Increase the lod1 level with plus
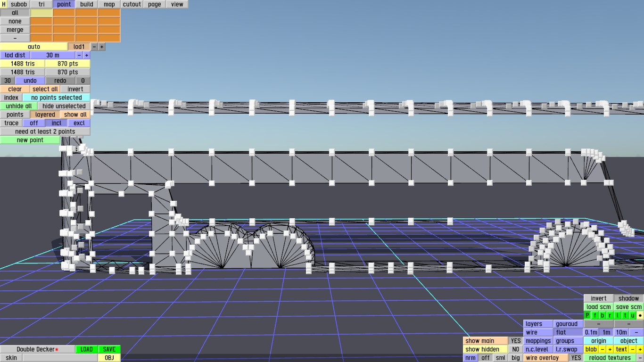 [x=102, y=47]
